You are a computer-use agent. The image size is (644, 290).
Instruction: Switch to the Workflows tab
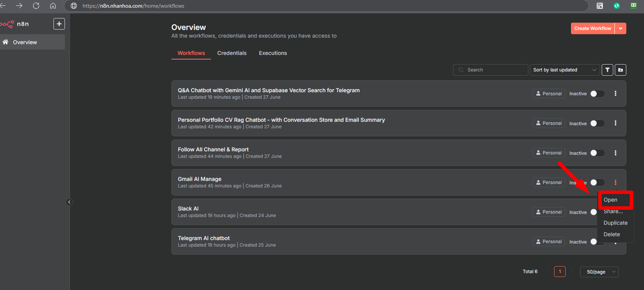191,53
